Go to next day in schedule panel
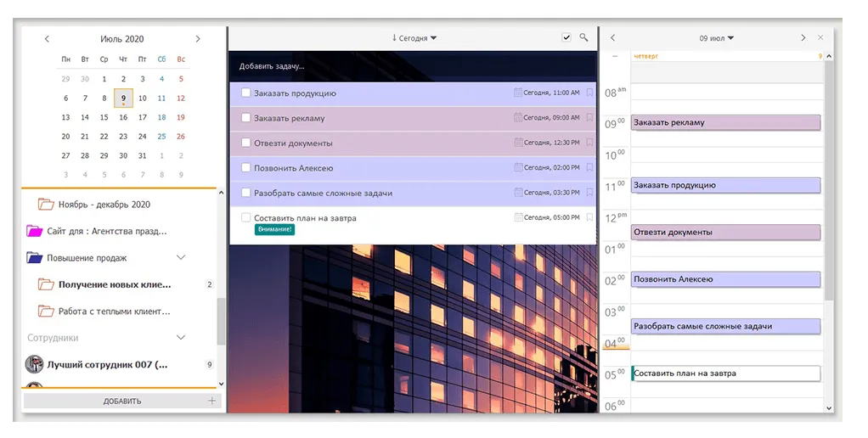The width and height of the screenshot is (868, 438). 803,38
